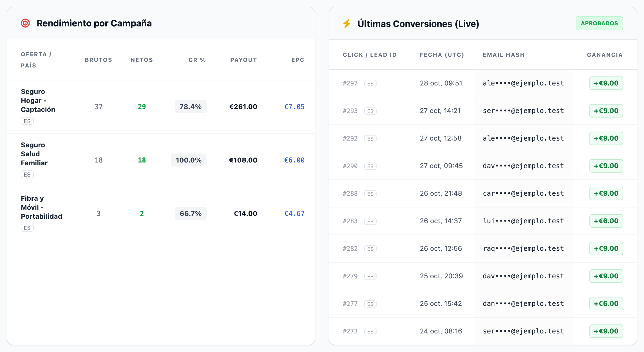Click the ES country tag of lead #292
Viewport: 644px width, 352px height.
tap(370, 139)
